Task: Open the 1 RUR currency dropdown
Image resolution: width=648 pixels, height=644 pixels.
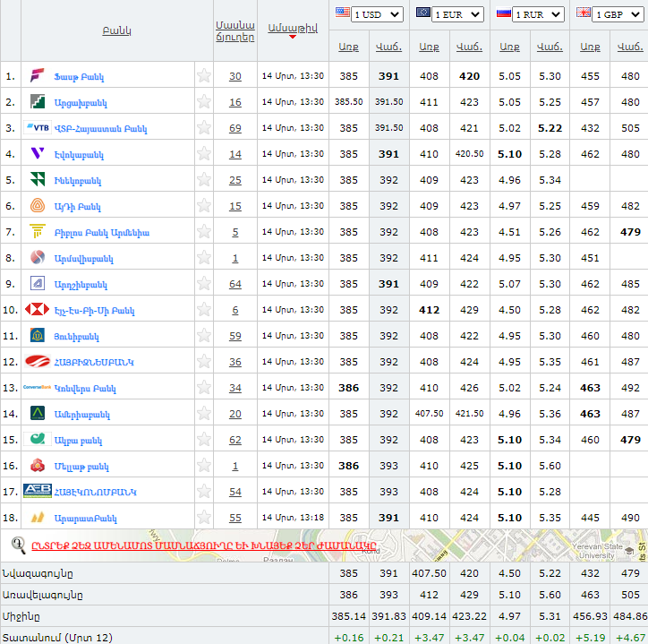Action: click(538, 14)
